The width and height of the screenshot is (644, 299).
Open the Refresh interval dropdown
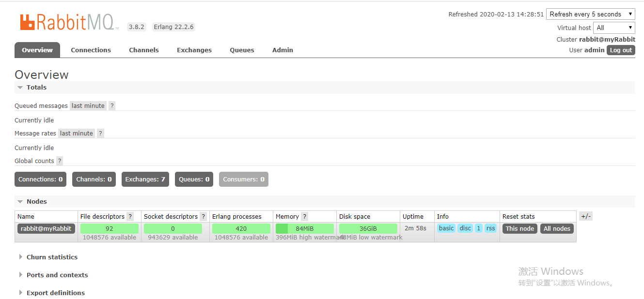(x=590, y=14)
